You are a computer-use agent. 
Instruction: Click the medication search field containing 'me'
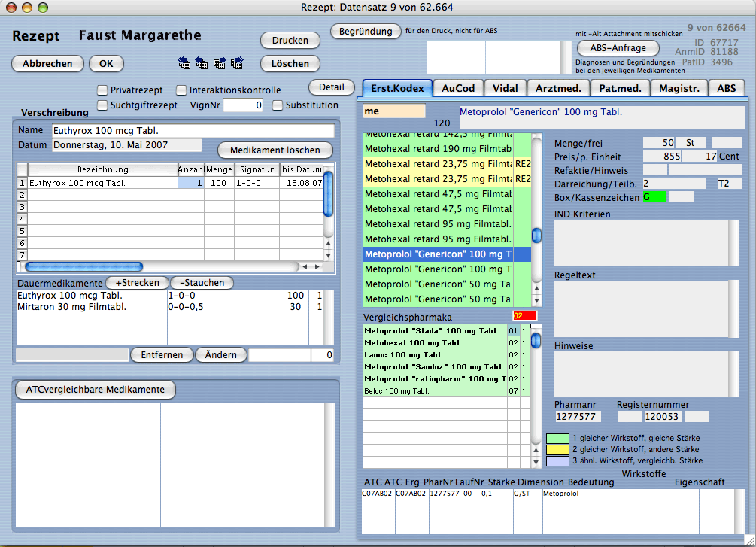click(x=394, y=111)
